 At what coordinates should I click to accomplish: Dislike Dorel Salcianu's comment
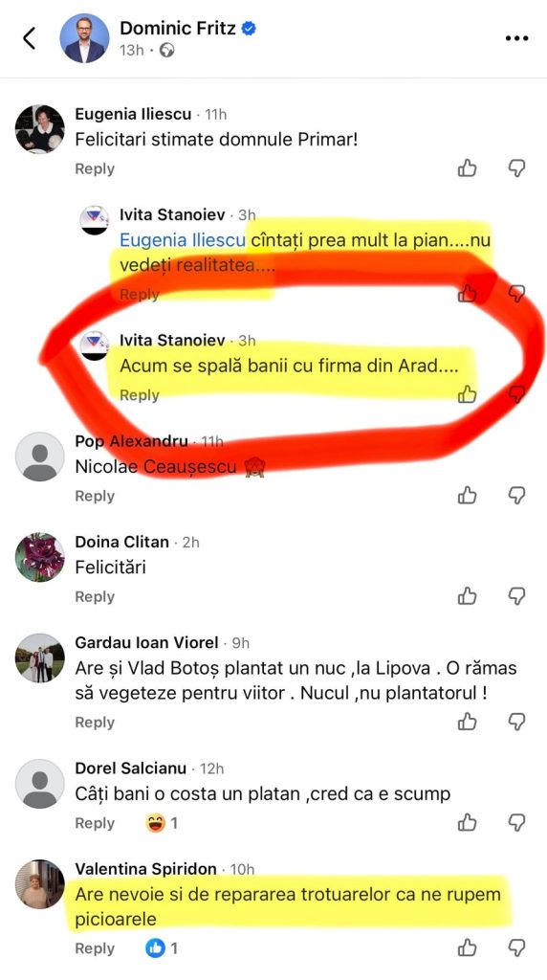click(516, 822)
